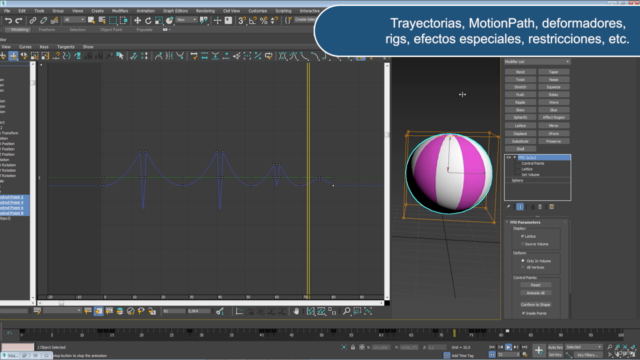Image resolution: width=640 pixels, height=360 pixels.
Task: Toggle the 3D Snaps icon
Action: (242, 20)
